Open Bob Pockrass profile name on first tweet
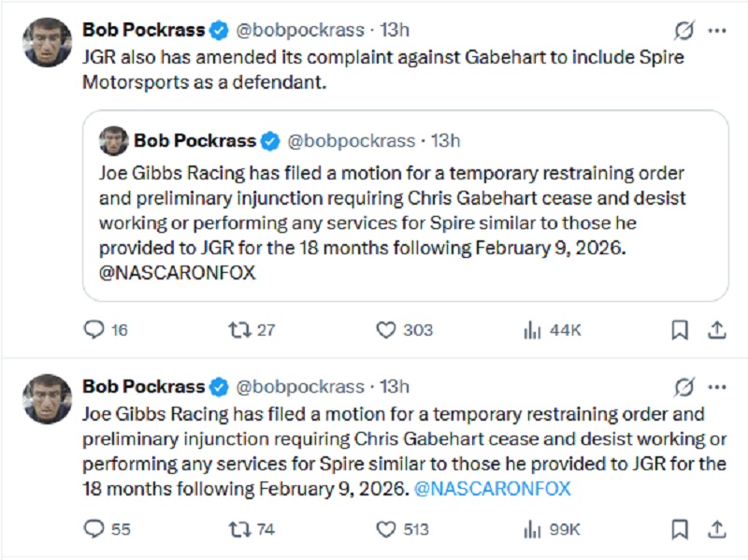Viewport: 748px width, 560px height. (x=143, y=31)
